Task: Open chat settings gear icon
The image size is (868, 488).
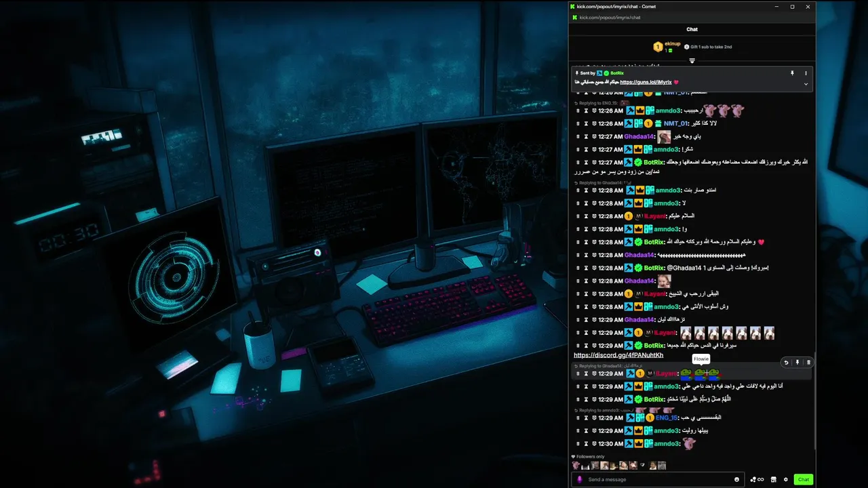Action: [x=786, y=480]
